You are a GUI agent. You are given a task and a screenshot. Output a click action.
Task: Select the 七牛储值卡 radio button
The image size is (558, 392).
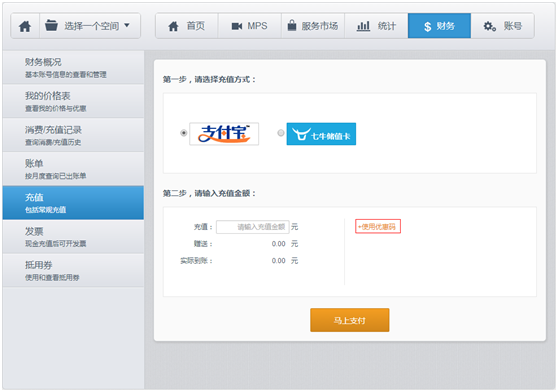point(281,133)
